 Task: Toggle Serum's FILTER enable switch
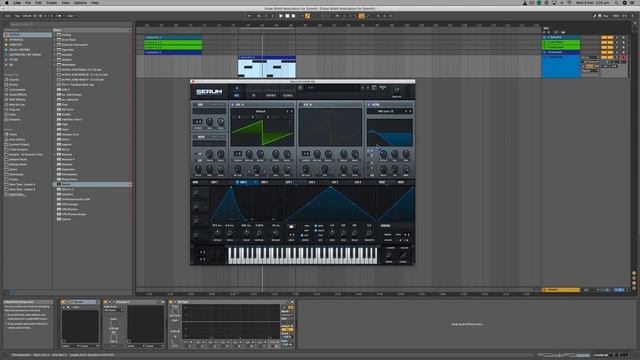[x=369, y=105]
